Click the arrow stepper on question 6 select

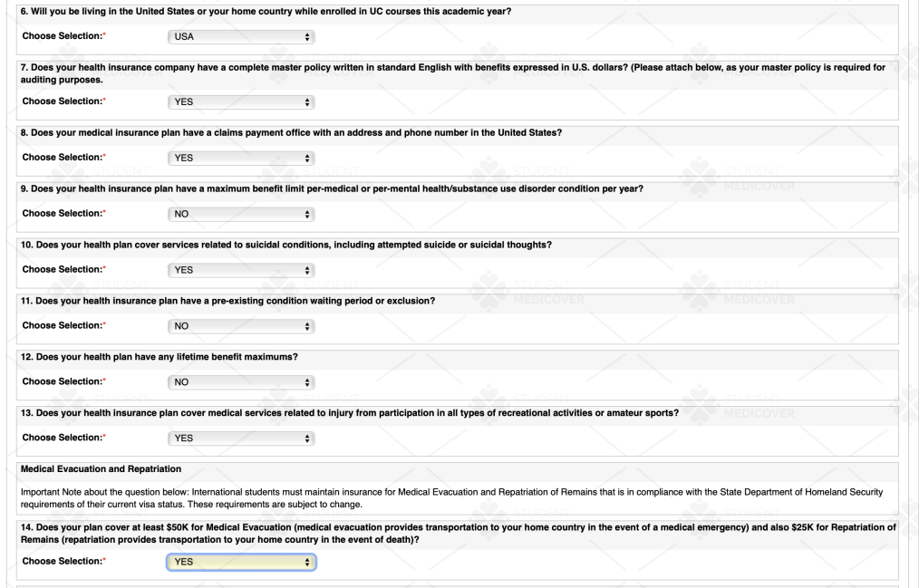(307, 37)
